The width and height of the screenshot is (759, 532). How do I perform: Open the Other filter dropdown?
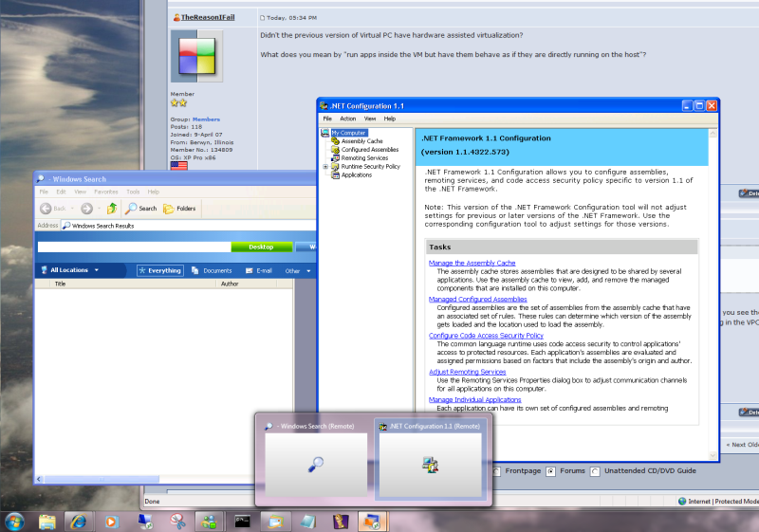298,271
